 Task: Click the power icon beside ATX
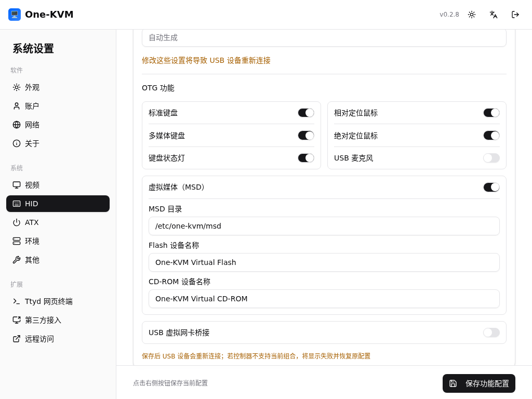click(x=17, y=222)
